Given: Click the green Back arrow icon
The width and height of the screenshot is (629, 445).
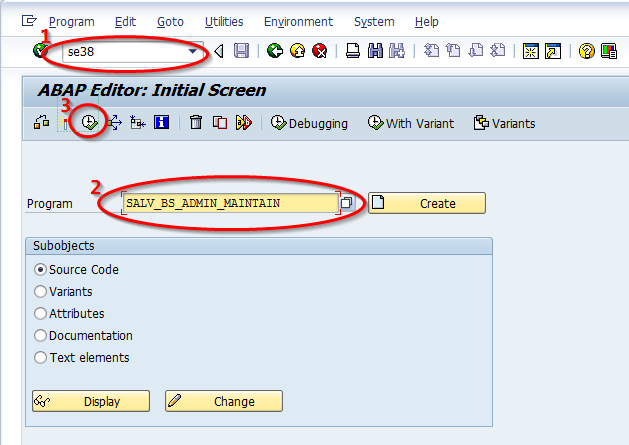Looking at the screenshot, I should tap(275, 51).
